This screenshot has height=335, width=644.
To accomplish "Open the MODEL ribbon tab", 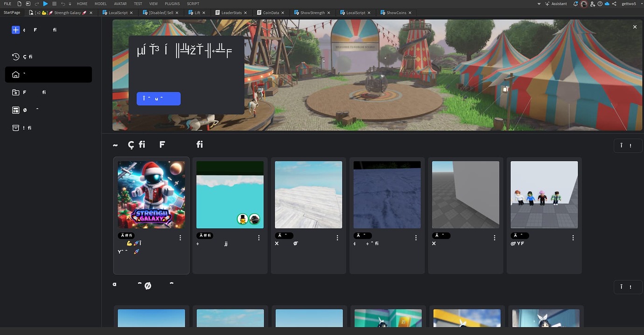I will click(101, 4).
